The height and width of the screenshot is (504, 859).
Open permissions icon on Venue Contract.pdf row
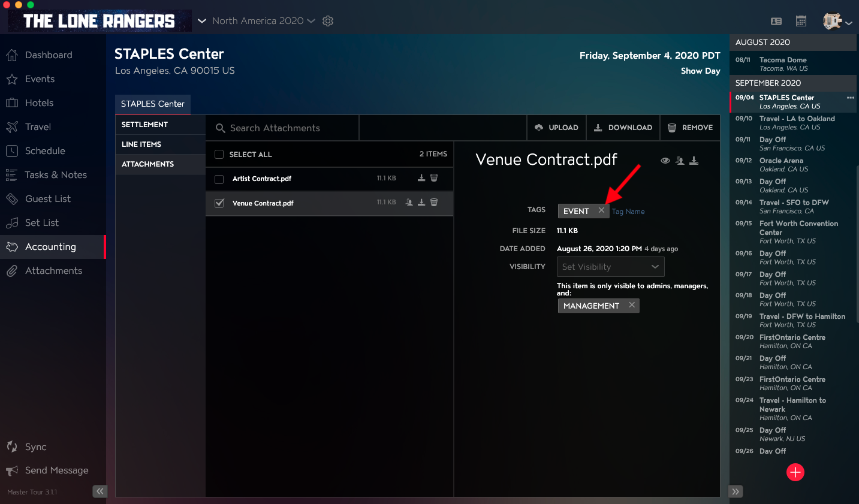pos(409,203)
